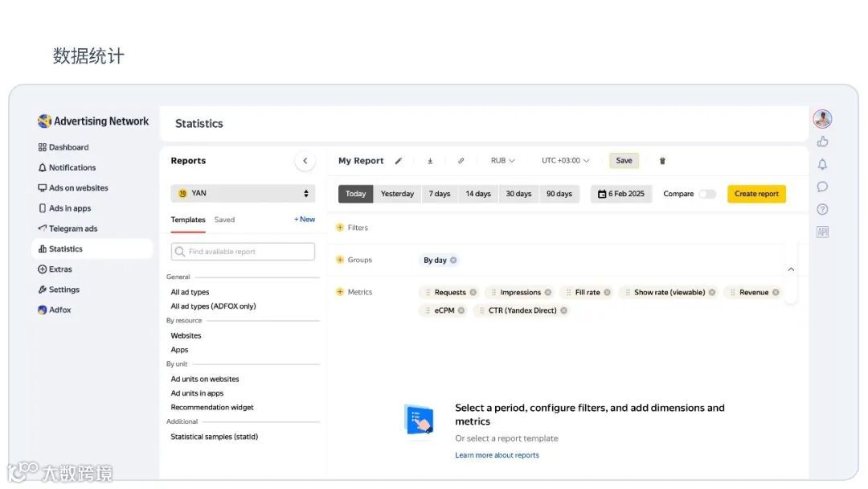Open the UTC +03:00 timezone dropdown
Screen dimensions: 868x489
click(x=565, y=161)
